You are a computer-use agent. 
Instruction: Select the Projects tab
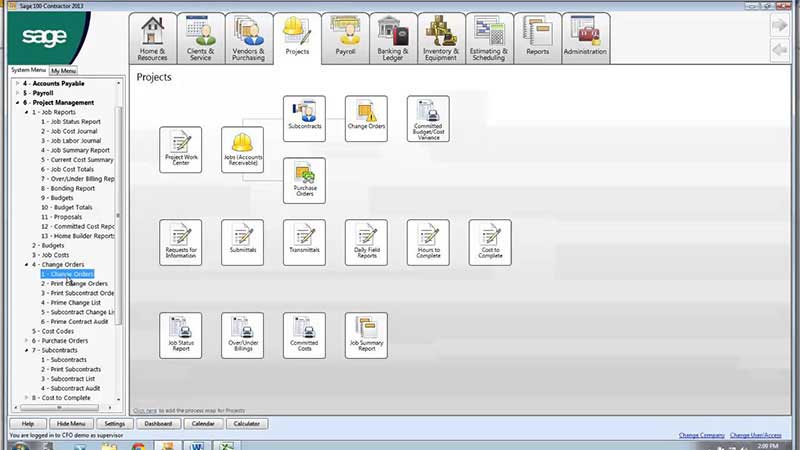point(297,38)
